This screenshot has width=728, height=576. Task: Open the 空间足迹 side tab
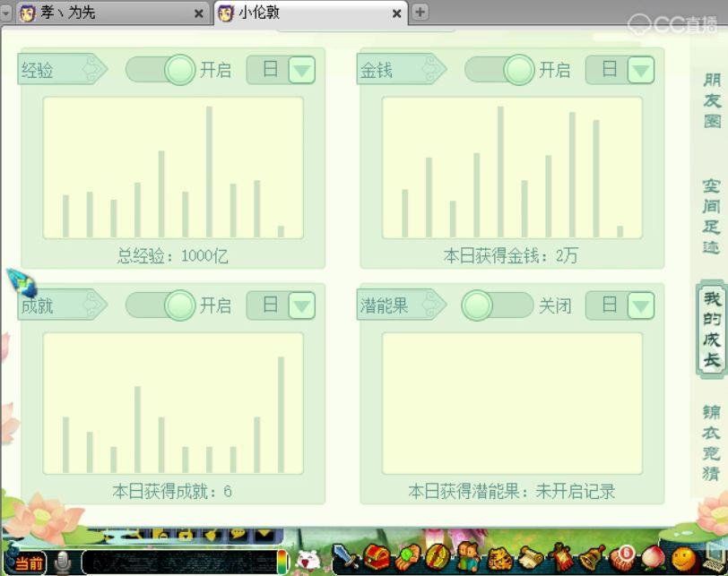click(711, 216)
